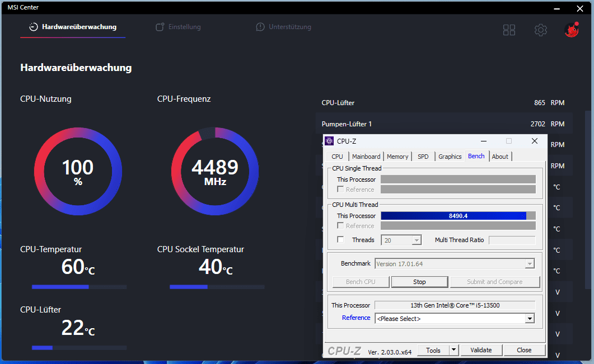This screenshot has width=594, height=364.
Task: Open Mainboard tab in CPU-Z
Action: pyautogui.click(x=366, y=157)
